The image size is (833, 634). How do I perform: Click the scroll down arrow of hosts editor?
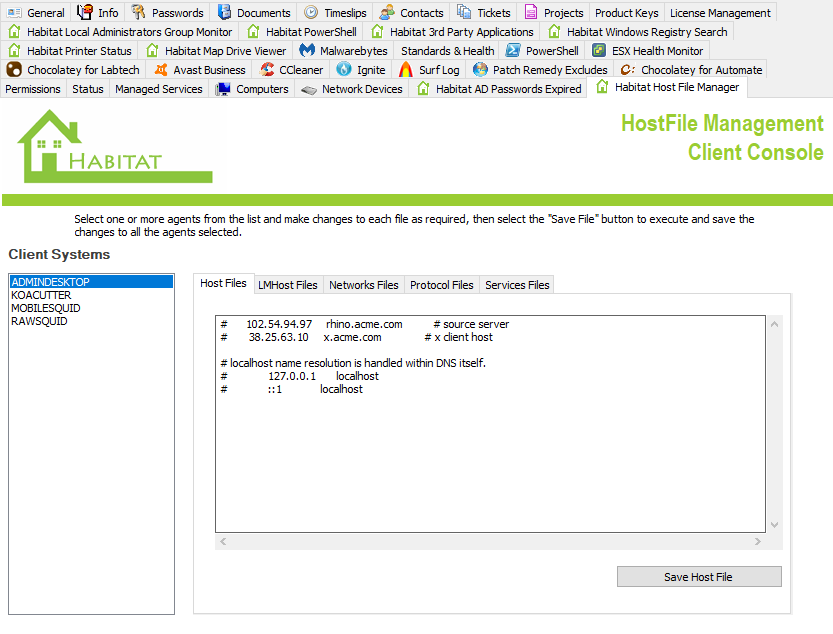(773, 525)
